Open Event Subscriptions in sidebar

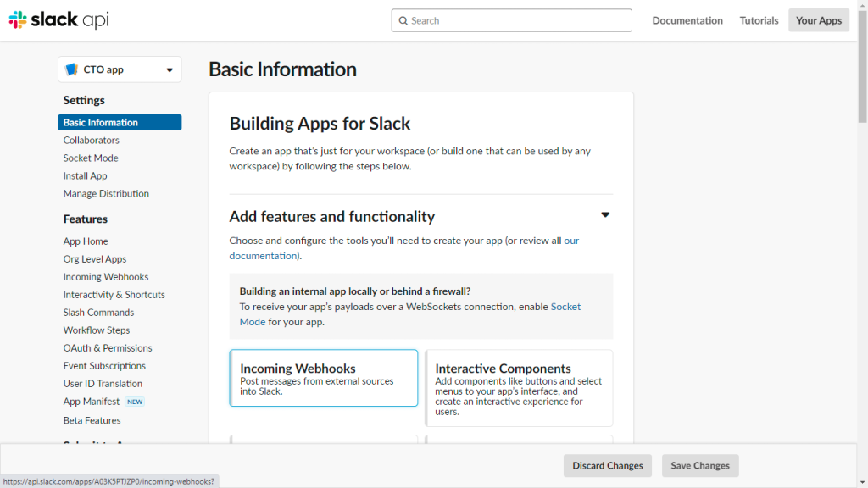tap(104, 366)
